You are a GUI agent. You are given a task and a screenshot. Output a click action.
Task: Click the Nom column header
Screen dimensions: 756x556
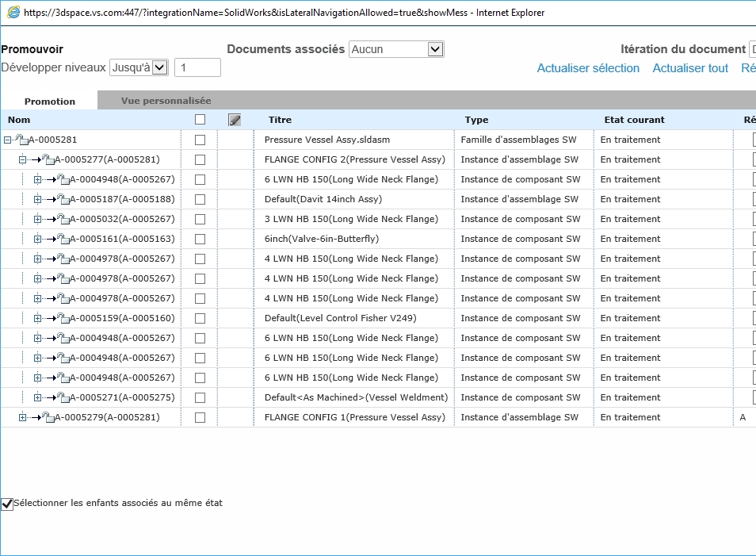click(x=19, y=120)
